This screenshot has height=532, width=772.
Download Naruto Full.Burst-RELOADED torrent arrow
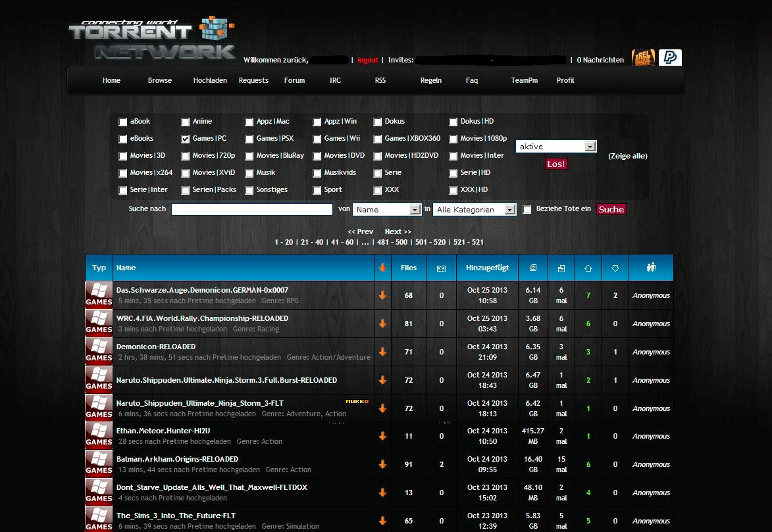[x=382, y=380]
